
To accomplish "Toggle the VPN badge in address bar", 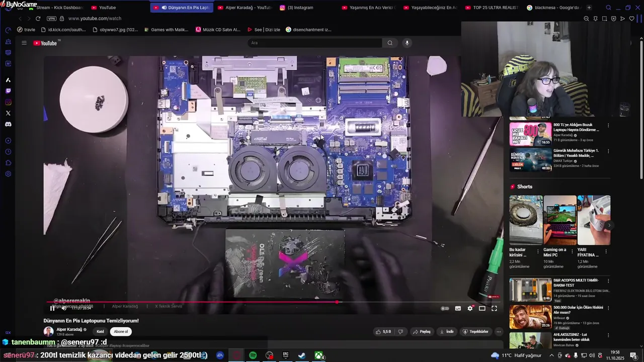I will click(x=51, y=19).
